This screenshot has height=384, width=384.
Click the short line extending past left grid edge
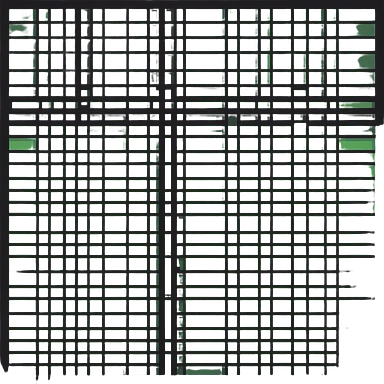tap(26, 271)
